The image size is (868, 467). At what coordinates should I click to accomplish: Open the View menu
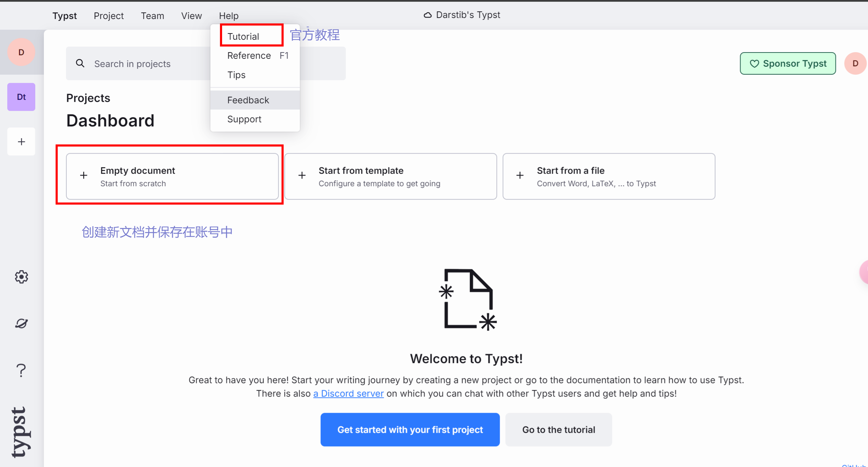point(191,16)
